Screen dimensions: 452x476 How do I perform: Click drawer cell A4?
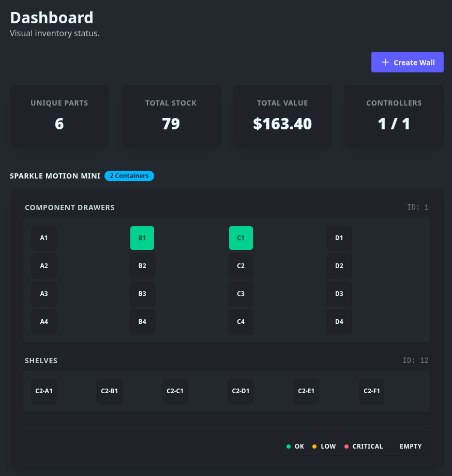pos(44,322)
